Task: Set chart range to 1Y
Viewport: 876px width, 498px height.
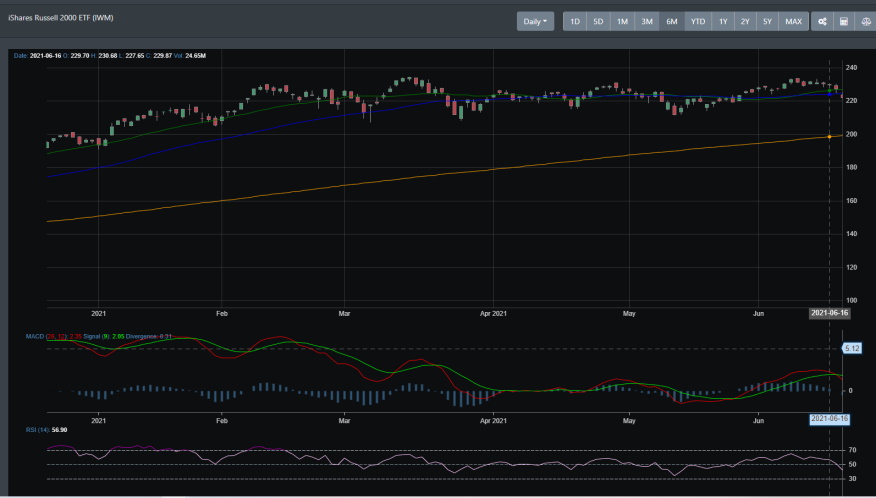Action: pyautogui.click(x=722, y=21)
